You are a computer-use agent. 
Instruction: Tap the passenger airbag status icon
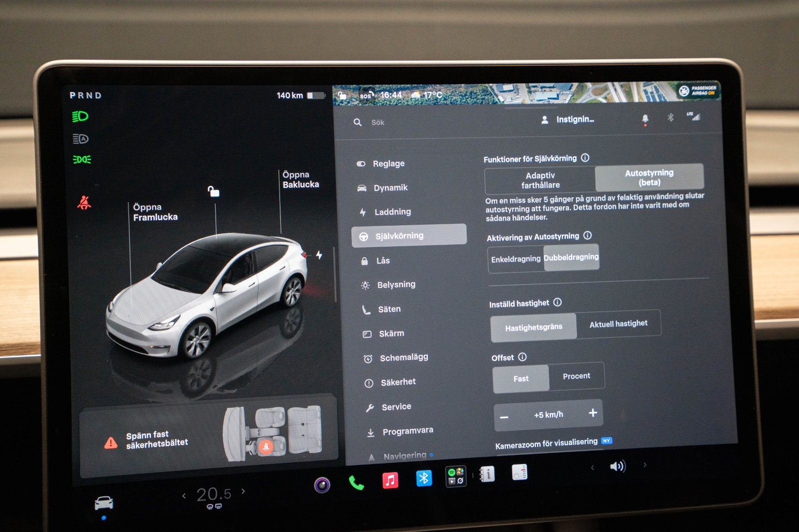tap(698, 90)
